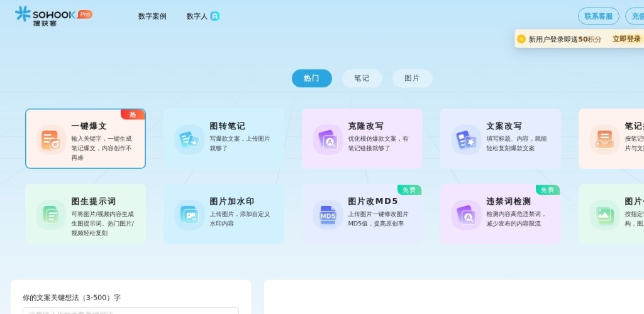
Task: Click the 克隆改写 card icon
Action: 328,139
